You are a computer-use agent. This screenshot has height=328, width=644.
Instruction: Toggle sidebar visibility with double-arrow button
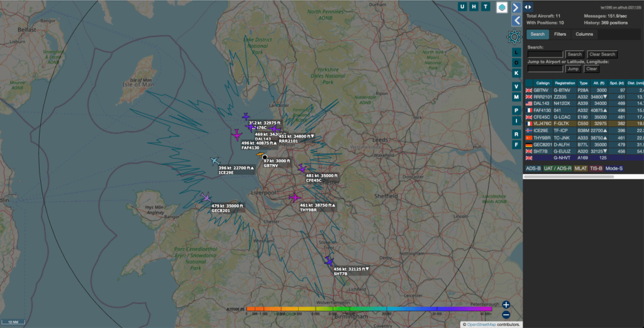point(528,7)
